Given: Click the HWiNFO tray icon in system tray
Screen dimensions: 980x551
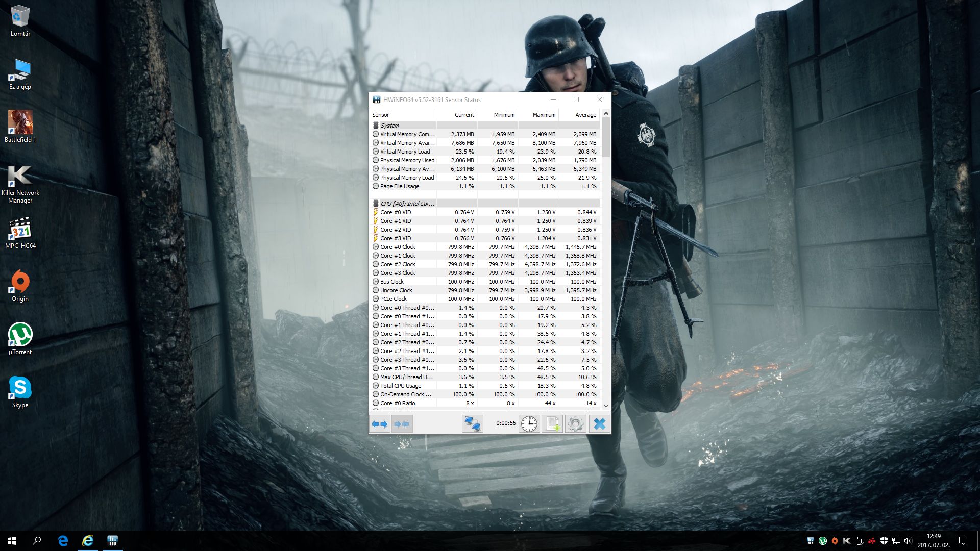Looking at the screenshot, I should (811, 541).
